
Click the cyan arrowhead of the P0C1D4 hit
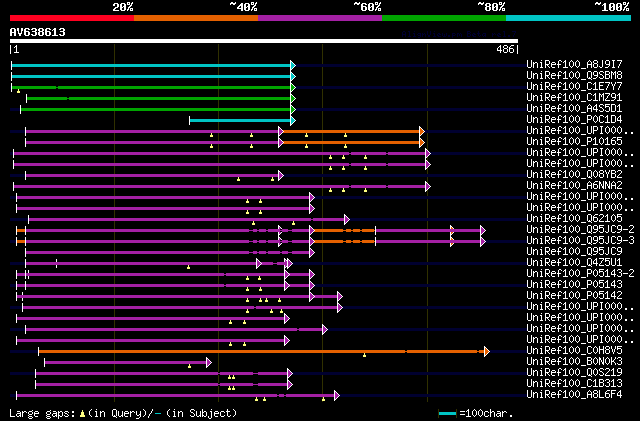[293, 120]
